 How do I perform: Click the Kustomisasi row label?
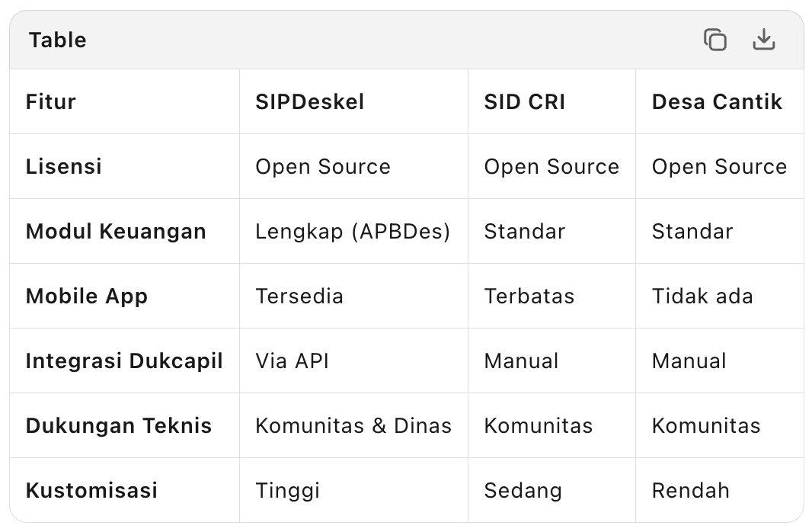[x=91, y=490]
